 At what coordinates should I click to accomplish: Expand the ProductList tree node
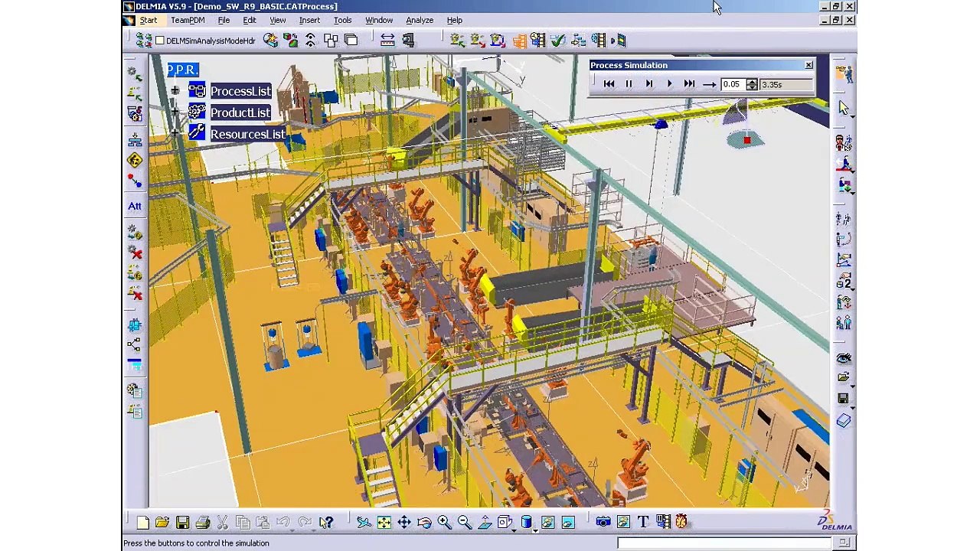(175, 112)
